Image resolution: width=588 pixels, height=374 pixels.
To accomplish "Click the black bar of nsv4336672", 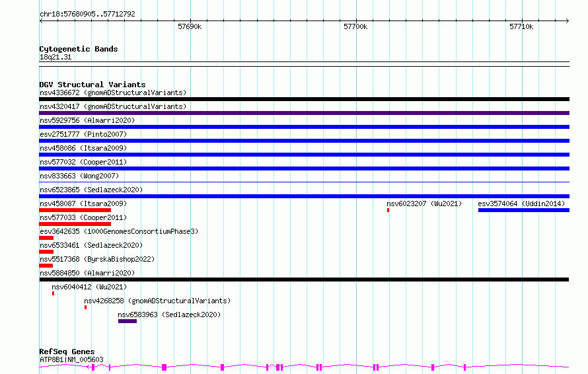I will 304,99.
